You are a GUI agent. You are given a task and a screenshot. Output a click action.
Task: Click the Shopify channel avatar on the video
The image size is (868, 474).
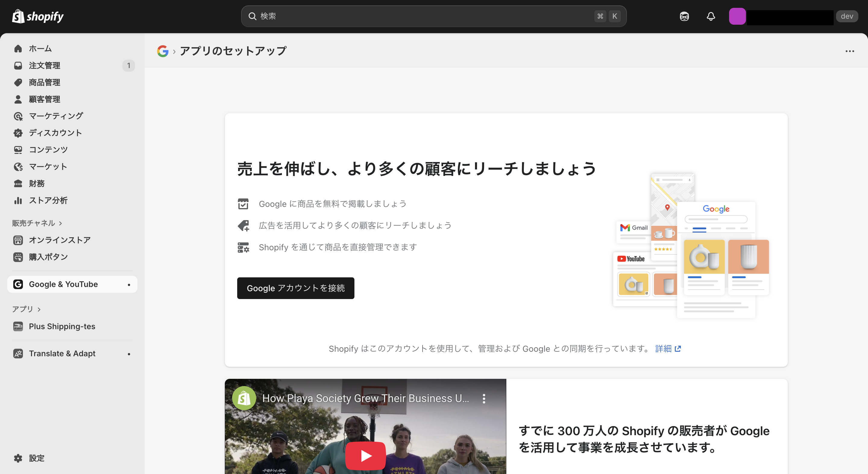click(x=244, y=398)
